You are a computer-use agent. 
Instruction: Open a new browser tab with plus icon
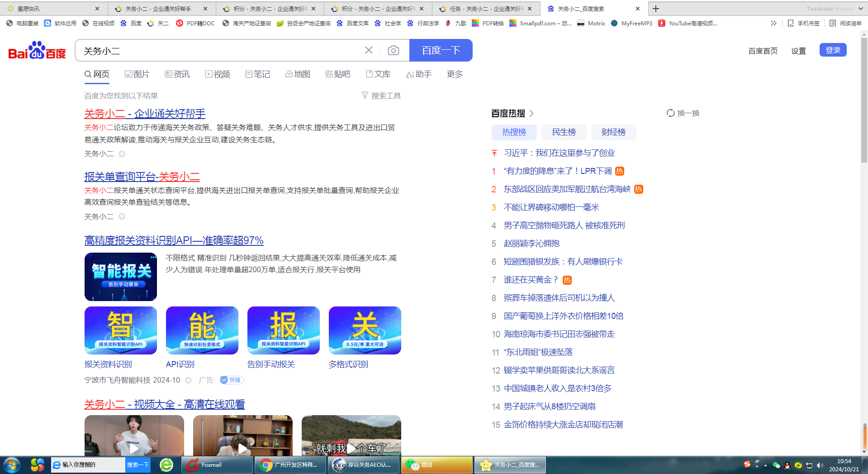click(656, 9)
